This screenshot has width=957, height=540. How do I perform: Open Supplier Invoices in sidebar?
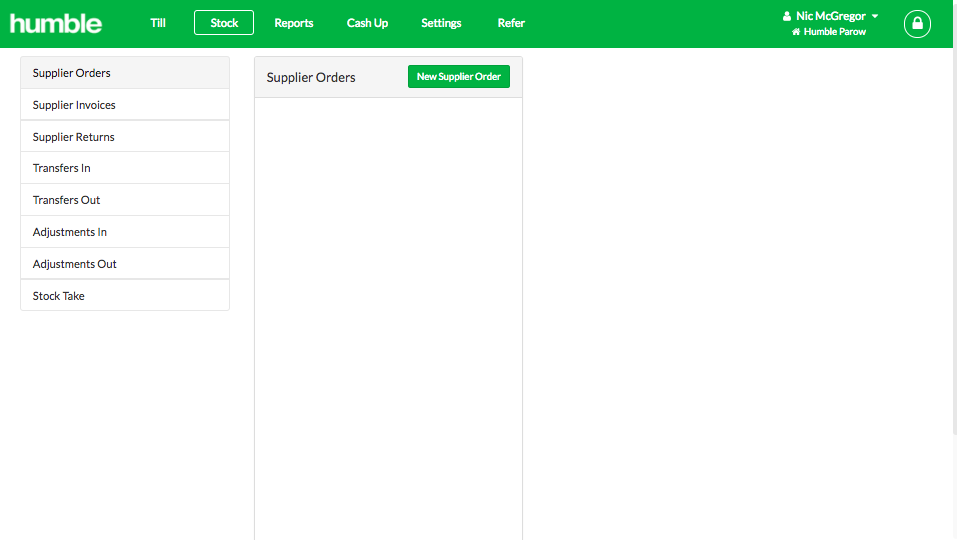click(125, 105)
